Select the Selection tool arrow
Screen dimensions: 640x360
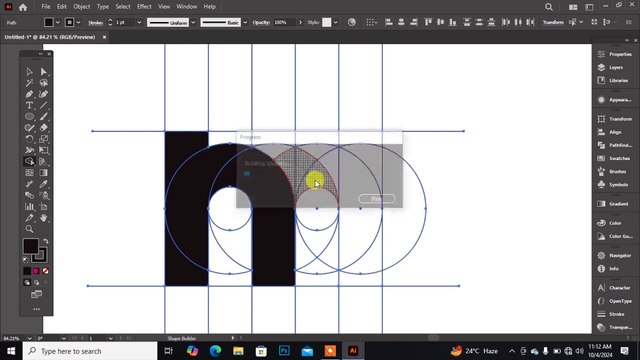coord(29,72)
